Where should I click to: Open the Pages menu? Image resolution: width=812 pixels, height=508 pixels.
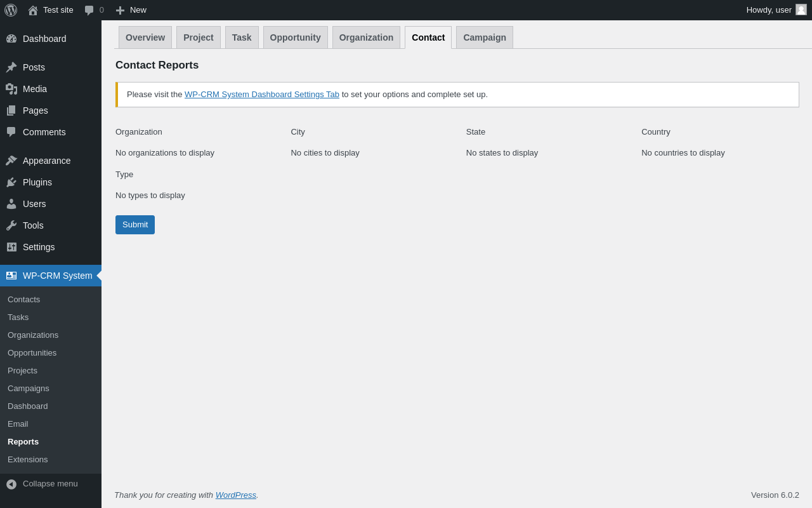(51, 110)
